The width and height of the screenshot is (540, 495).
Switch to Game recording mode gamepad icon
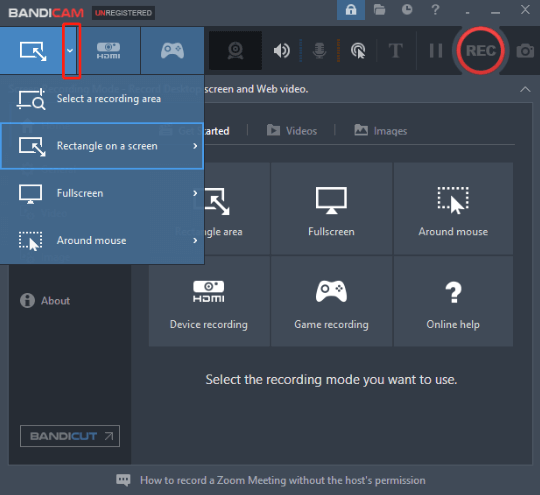pyautogui.click(x=172, y=51)
